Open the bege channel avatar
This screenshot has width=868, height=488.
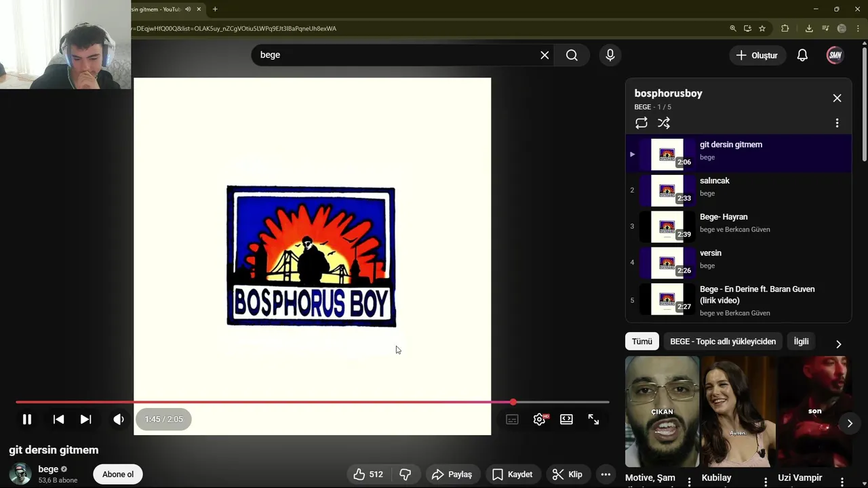pos(20,474)
